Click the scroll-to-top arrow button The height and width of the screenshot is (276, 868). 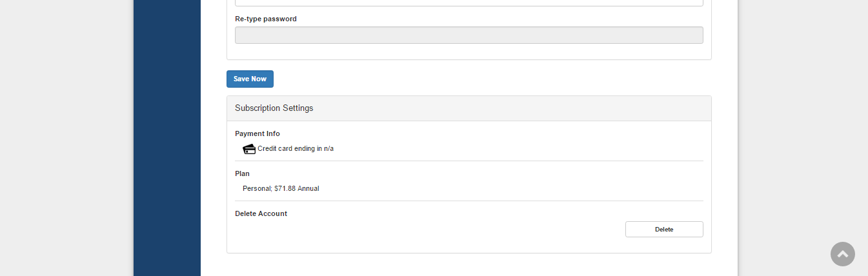click(842, 254)
